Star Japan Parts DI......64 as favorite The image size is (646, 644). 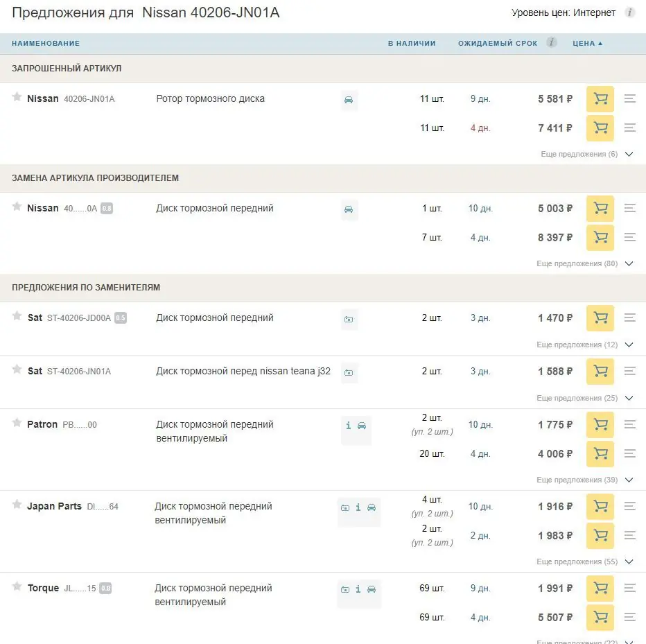[x=17, y=505]
